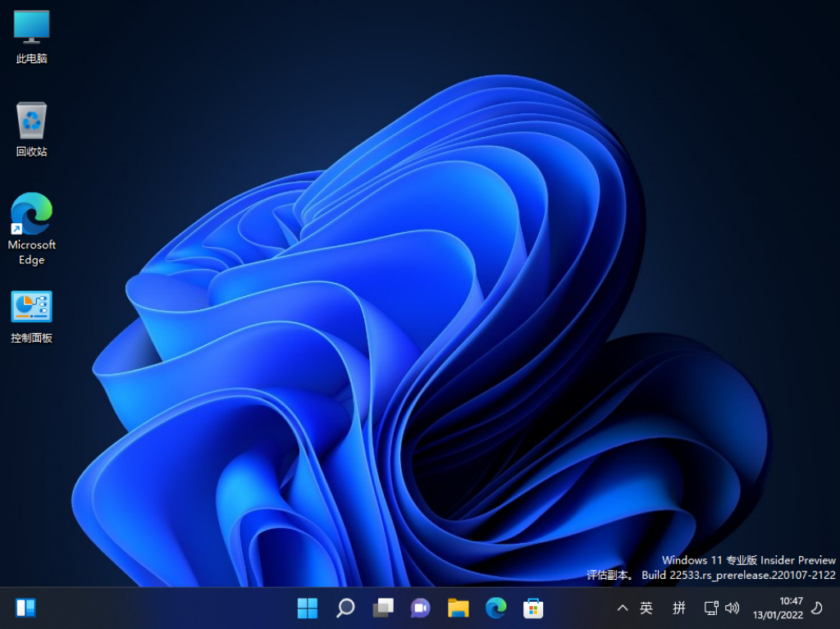The image size is (840, 629).
Task: Open Microsoft Edge from the taskbar
Action: point(495,608)
